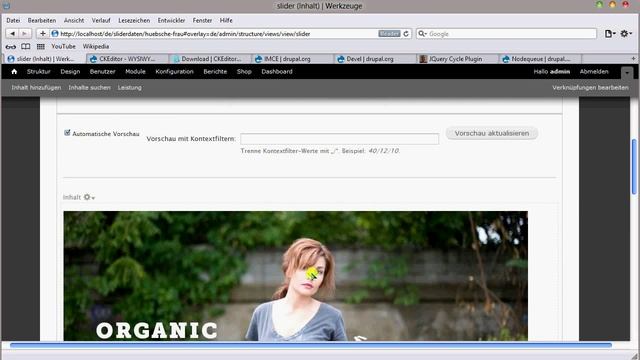Click the Leistung shortcut
This screenshot has height=360, width=640.
(x=129, y=87)
